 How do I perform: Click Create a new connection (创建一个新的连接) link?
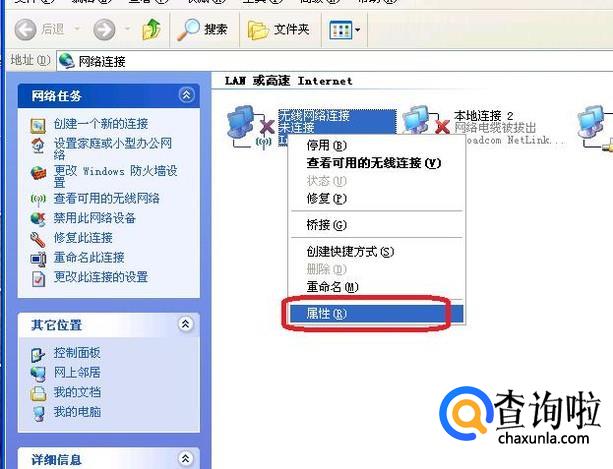101,124
